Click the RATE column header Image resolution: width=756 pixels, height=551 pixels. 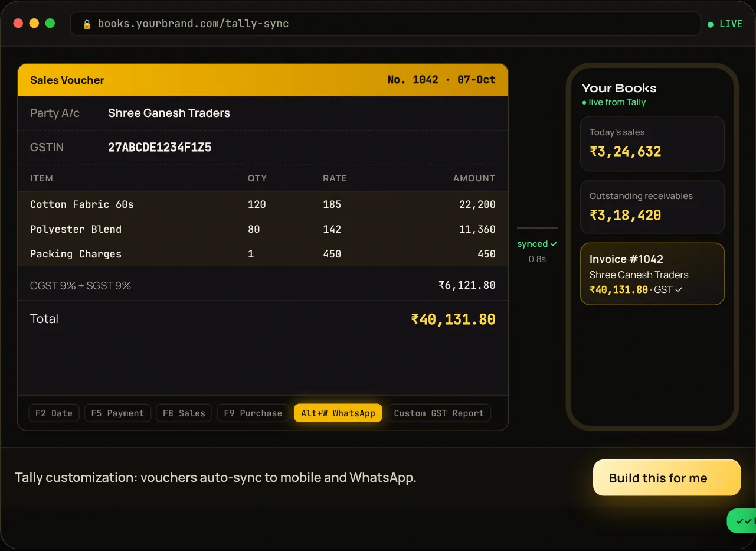pyautogui.click(x=335, y=178)
